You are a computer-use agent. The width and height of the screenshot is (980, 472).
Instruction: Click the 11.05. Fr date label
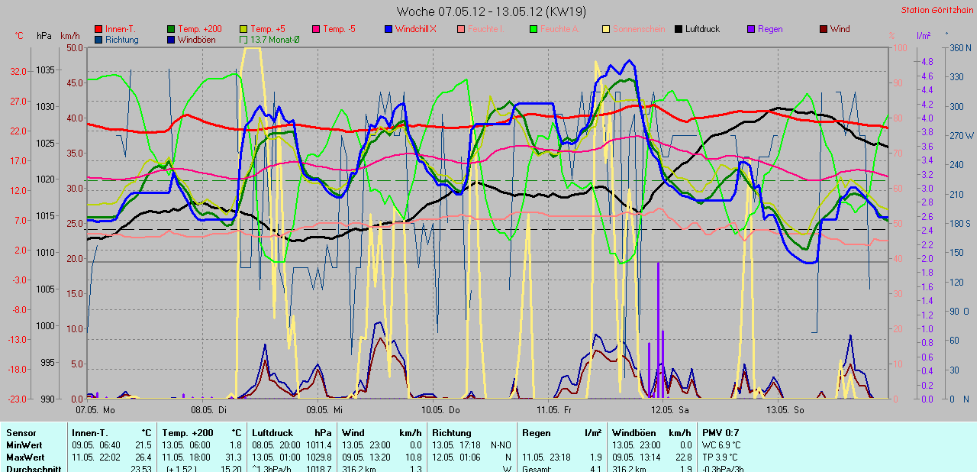click(554, 409)
